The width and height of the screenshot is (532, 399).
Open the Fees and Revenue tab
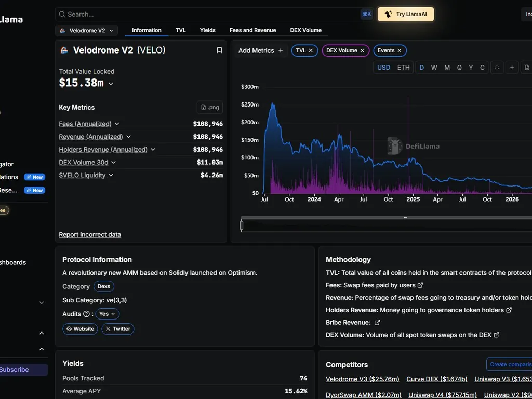pyautogui.click(x=253, y=30)
